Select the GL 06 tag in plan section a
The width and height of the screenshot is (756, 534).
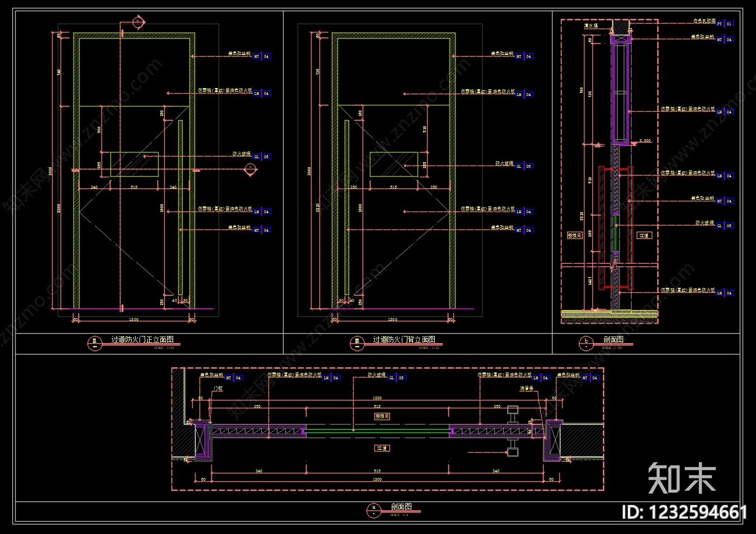click(397, 378)
